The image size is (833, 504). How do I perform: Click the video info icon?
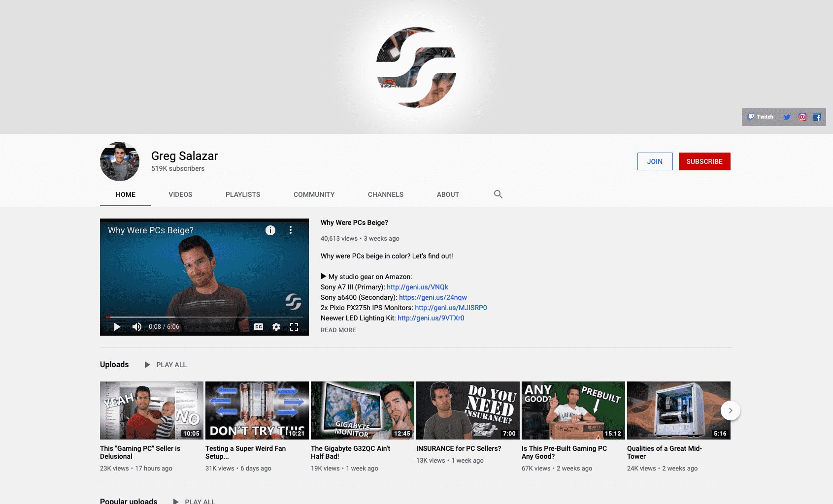(x=270, y=230)
